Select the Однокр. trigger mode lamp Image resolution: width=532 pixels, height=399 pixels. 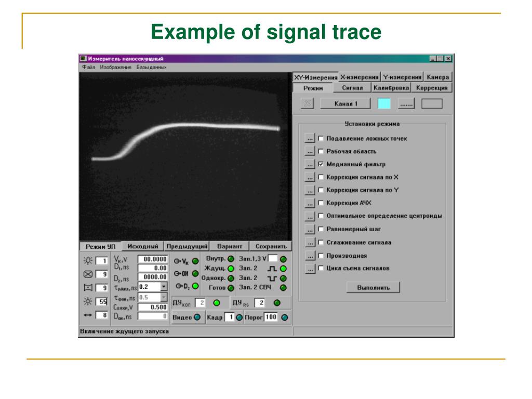[x=231, y=278]
